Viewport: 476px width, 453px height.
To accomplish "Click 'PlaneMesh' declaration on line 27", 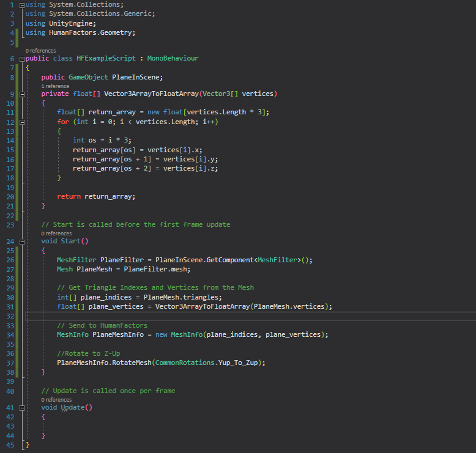I will pyautogui.click(x=94, y=270).
